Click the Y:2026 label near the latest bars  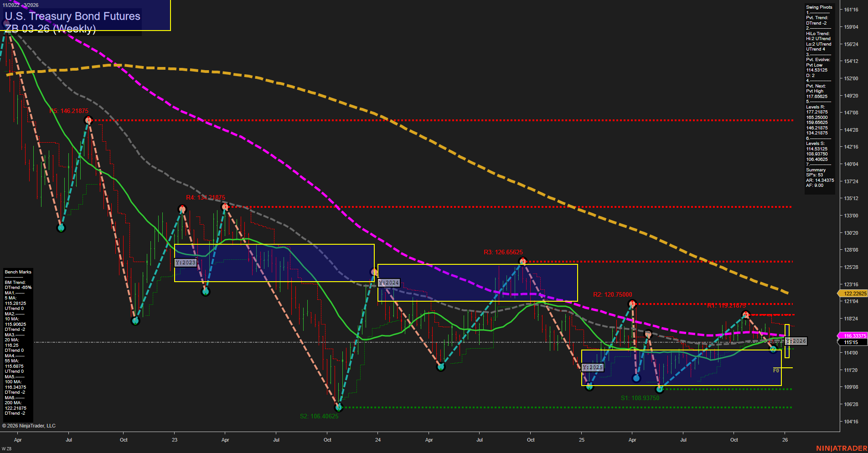point(796,340)
